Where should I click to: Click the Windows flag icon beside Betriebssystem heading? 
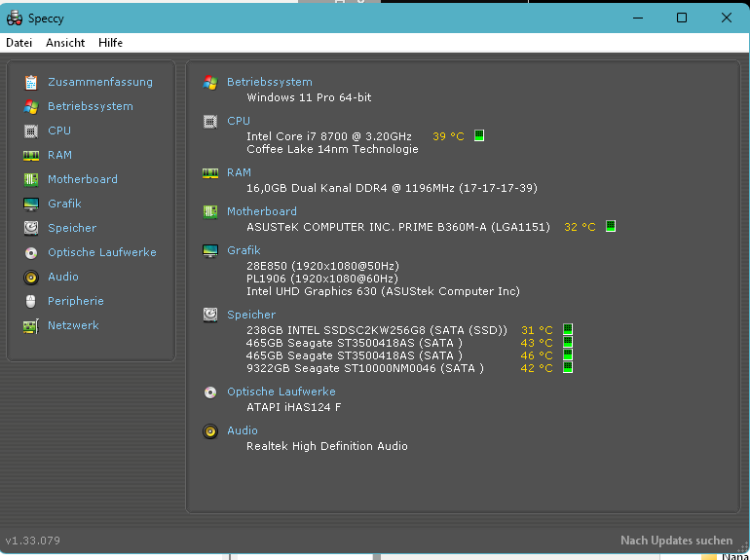pos(210,82)
